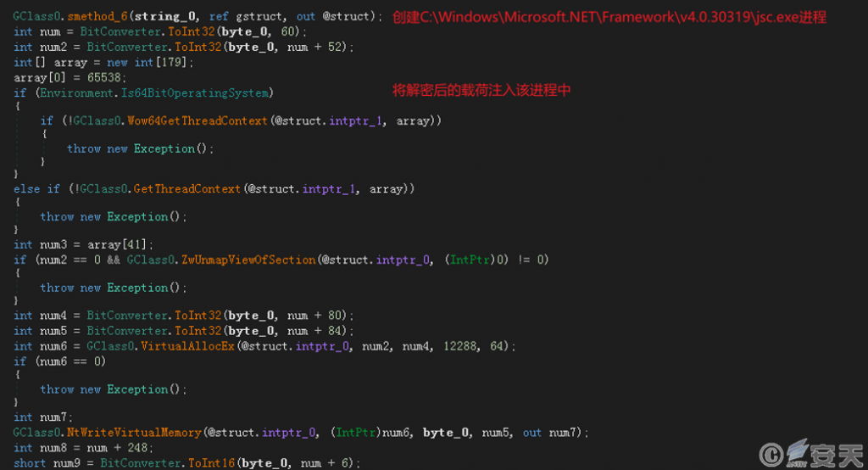Click the 'out @struct' parameter
Viewport: 868px width, 470px height.
click(x=332, y=17)
